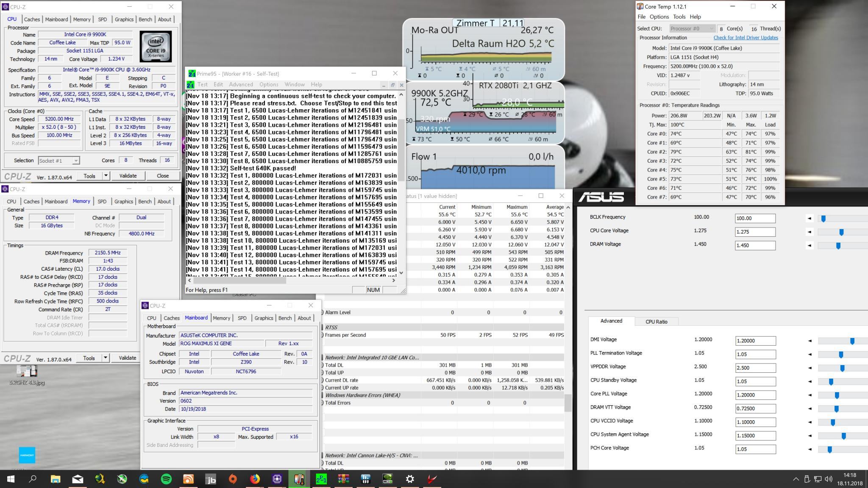Screen dimensions: 868x488
Task: Click Validate in the CPU-Z Memory window
Action: pos(128,358)
